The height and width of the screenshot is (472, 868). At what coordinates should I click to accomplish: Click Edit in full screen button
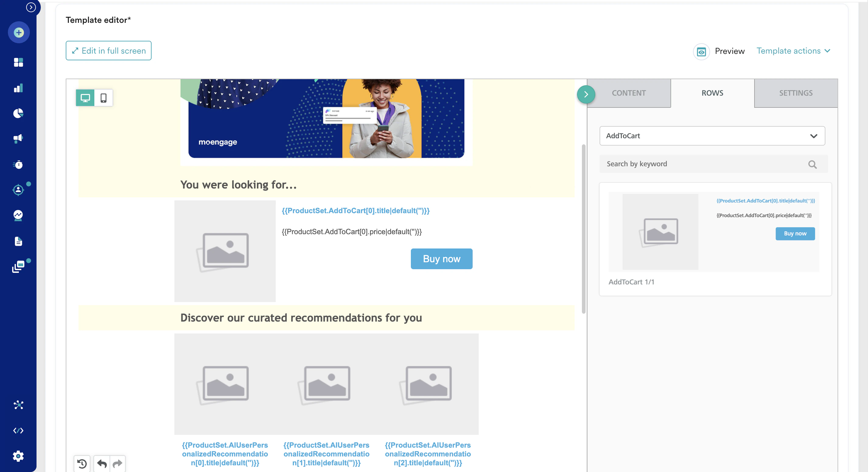(x=108, y=51)
